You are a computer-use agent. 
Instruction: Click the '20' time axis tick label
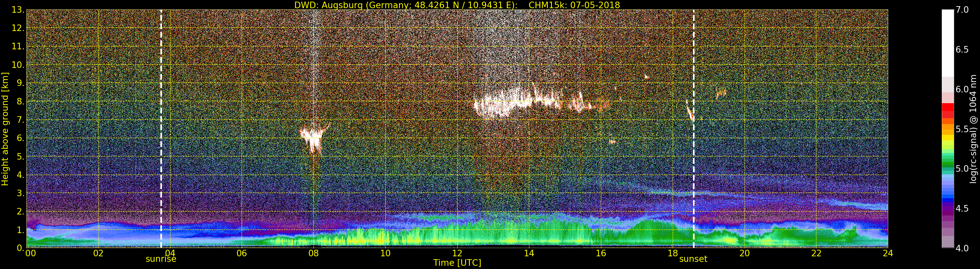point(745,253)
